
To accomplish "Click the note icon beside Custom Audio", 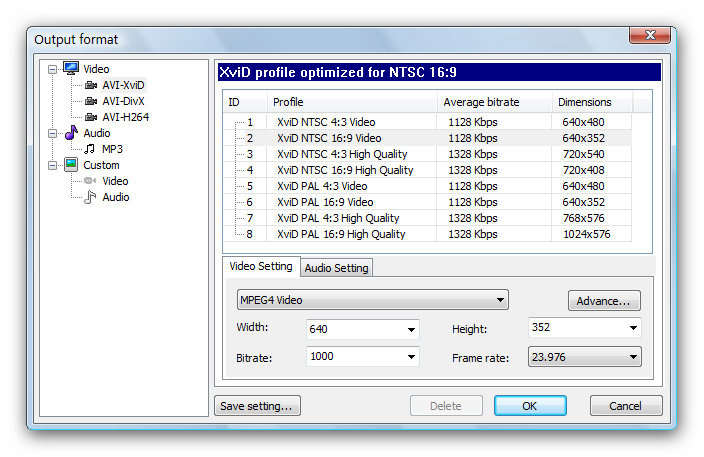I will pyautogui.click(x=90, y=197).
